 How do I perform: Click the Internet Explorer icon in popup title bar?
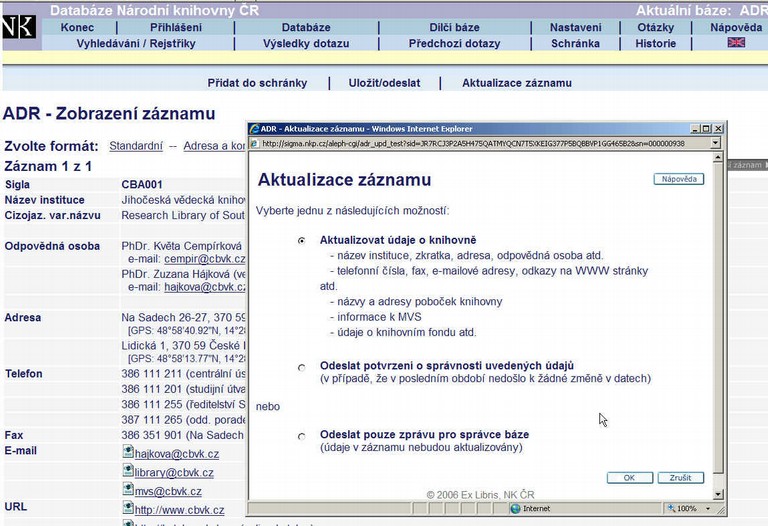255,129
